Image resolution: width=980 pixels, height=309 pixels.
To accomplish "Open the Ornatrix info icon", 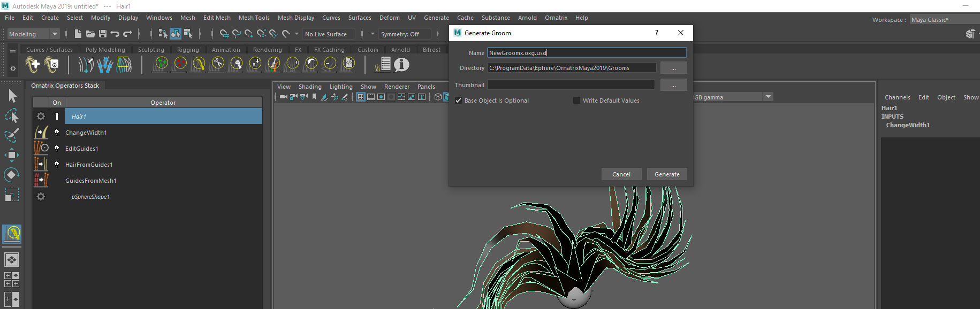I will click(x=401, y=65).
